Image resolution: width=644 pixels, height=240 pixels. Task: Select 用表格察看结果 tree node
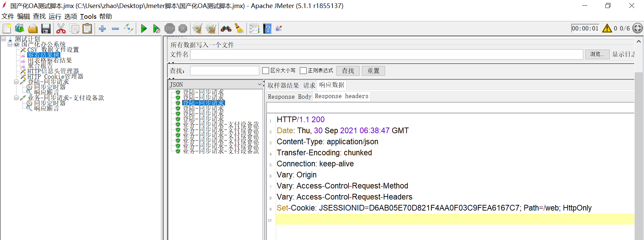(50, 60)
